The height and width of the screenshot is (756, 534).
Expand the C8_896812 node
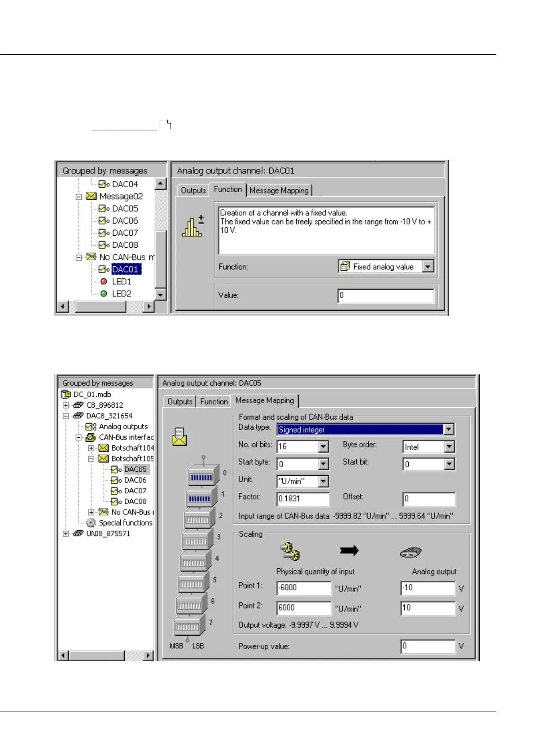point(66,405)
